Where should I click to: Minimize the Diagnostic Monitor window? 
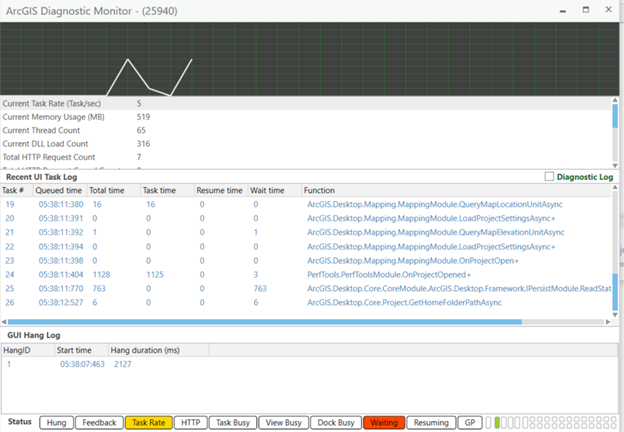[563, 10]
